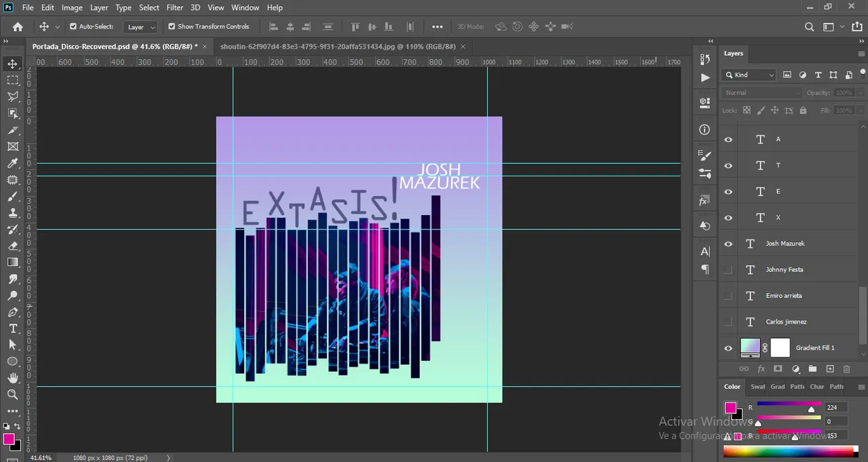Select the Gradient Fill 1 layer name
868x462 pixels.
tap(815, 348)
